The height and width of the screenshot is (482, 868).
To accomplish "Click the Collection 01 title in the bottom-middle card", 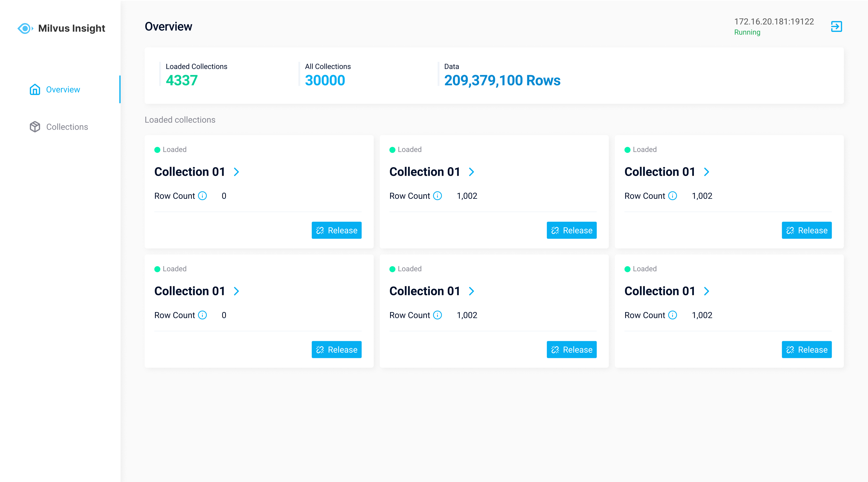I will pos(425,291).
